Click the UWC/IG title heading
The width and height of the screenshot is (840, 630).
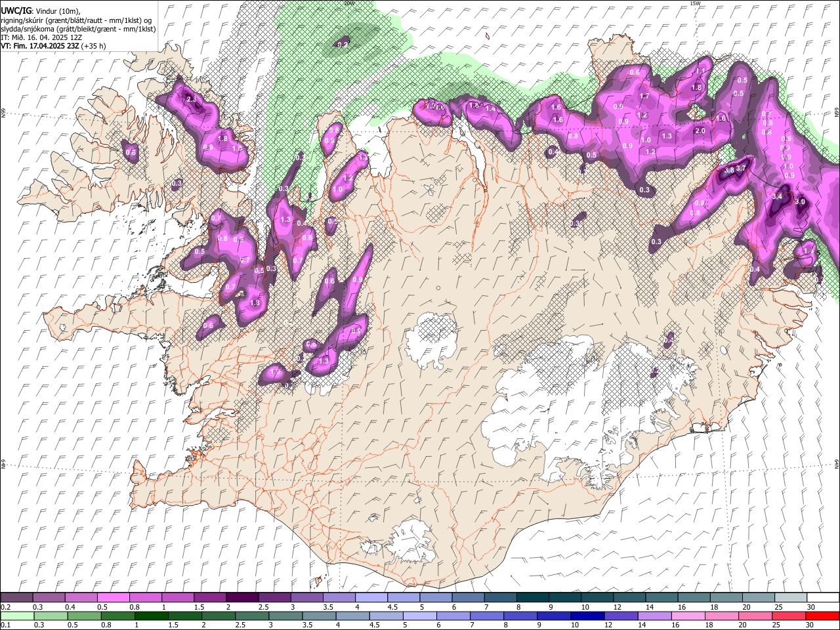[15, 11]
